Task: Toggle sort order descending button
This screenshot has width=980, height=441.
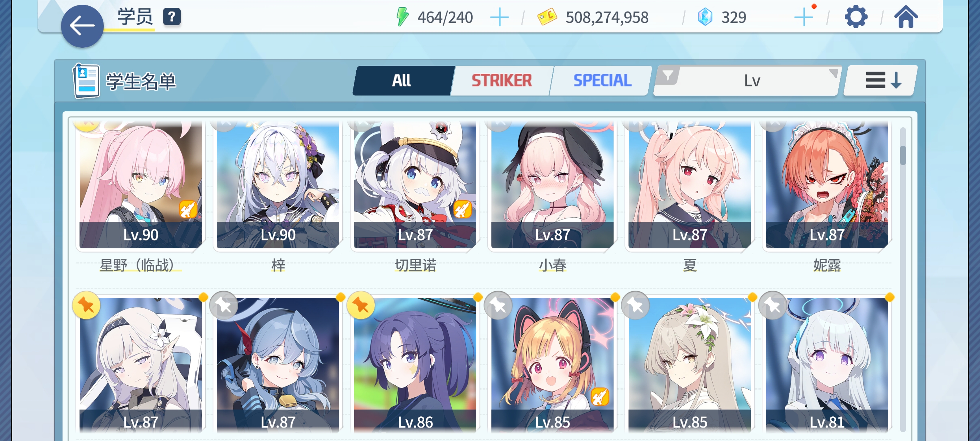Action: tap(881, 80)
